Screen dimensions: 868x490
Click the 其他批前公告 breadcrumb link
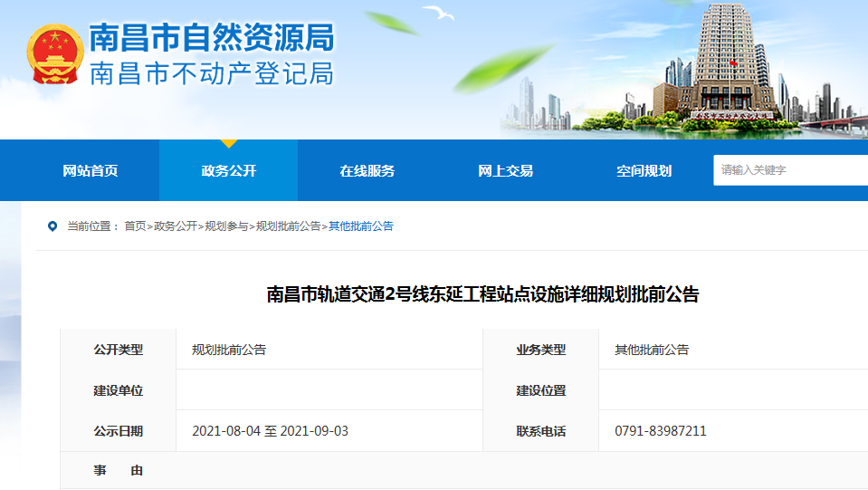coord(361,226)
